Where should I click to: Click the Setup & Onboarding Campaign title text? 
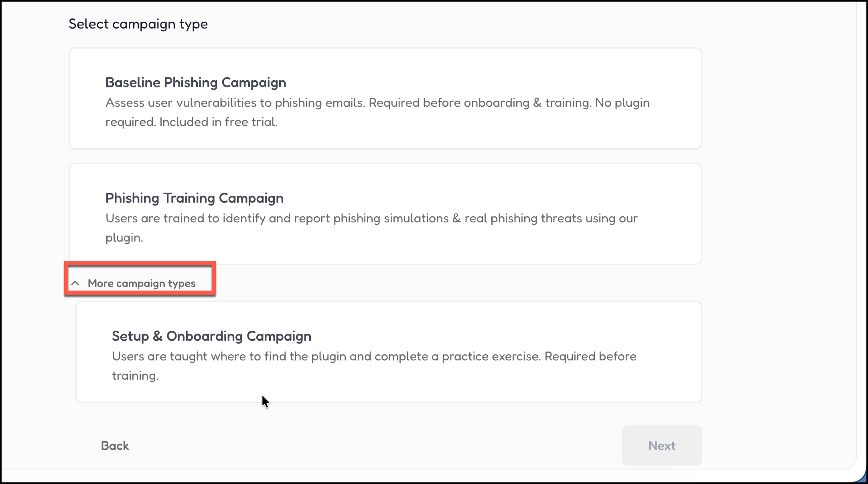coord(211,336)
